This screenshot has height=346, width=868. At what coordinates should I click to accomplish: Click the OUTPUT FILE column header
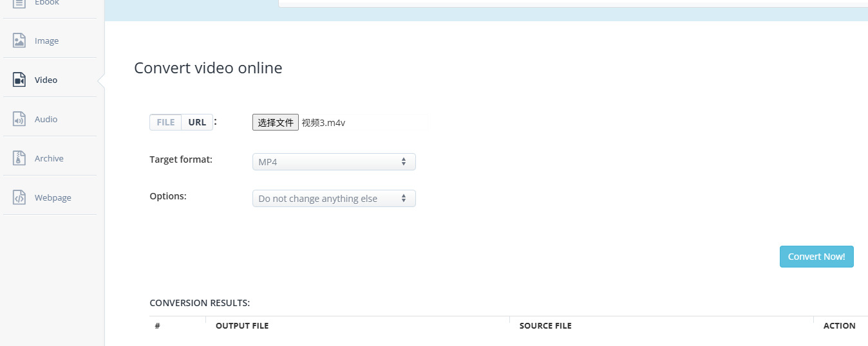[242, 326]
